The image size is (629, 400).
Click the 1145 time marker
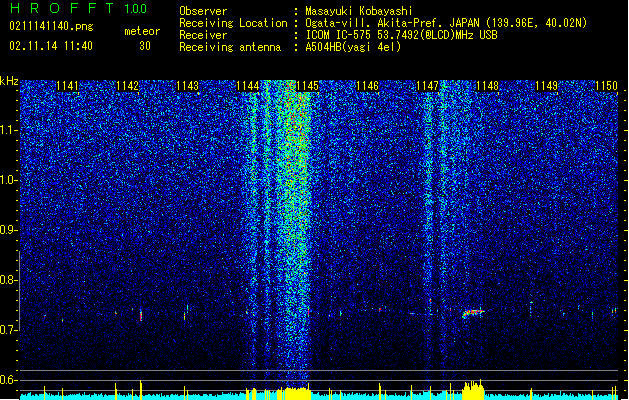pyautogui.click(x=307, y=86)
